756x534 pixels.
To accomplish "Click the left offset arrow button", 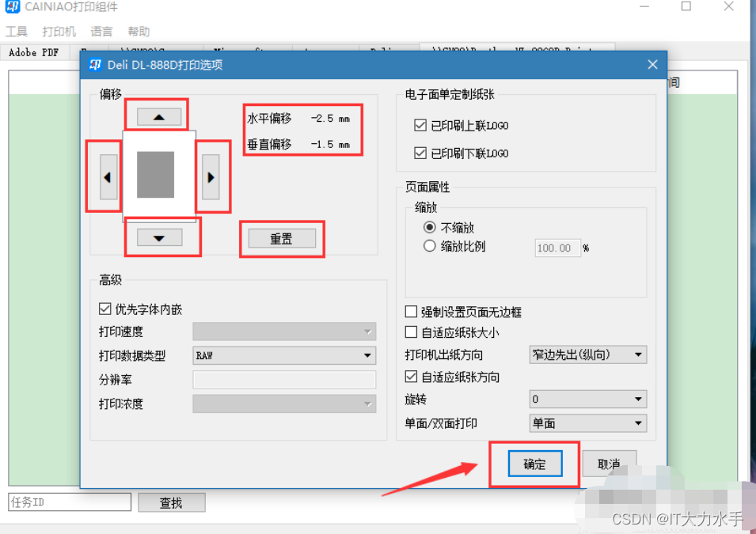I will click(x=108, y=177).
